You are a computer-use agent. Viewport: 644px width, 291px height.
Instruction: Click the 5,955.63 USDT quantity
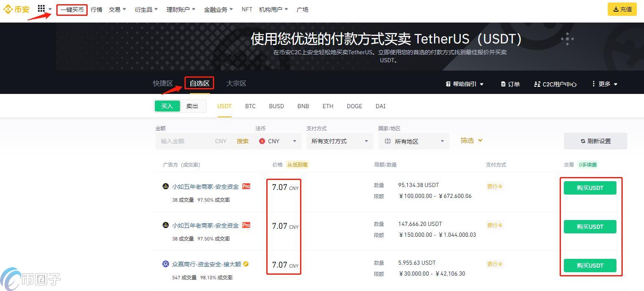417,263
